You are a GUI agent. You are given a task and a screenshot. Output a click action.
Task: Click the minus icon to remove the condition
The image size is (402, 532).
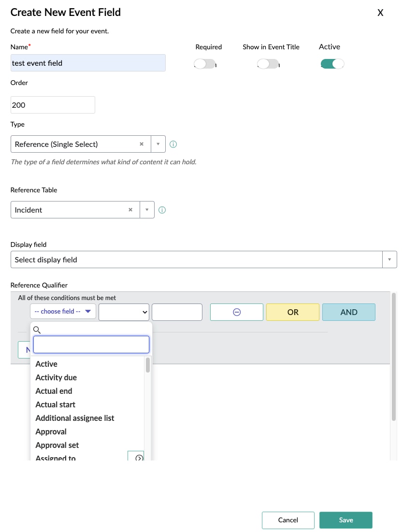236,312
